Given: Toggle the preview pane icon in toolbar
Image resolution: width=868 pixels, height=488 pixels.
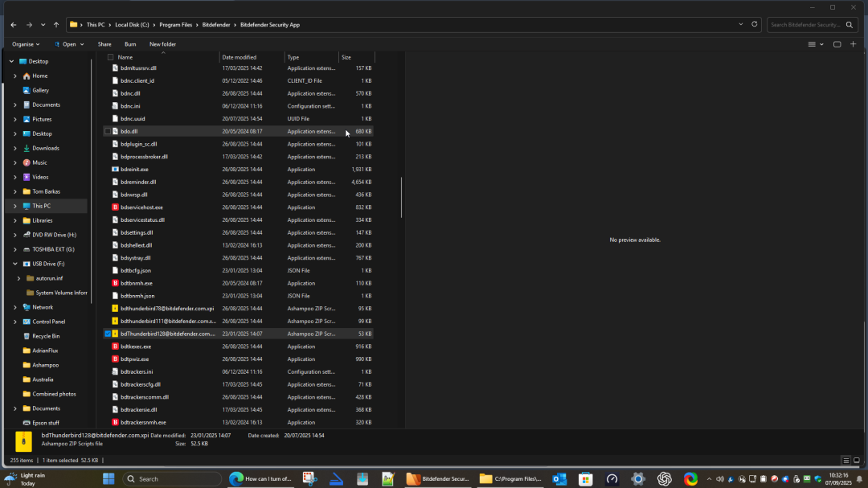Looking at the screenshot, I should point(837,44).
